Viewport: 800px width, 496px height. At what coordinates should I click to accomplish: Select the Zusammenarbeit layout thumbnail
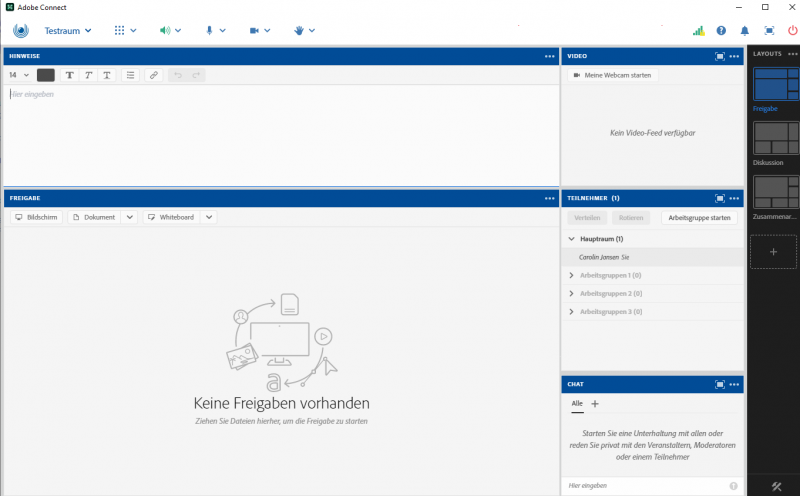click(776, 192)
